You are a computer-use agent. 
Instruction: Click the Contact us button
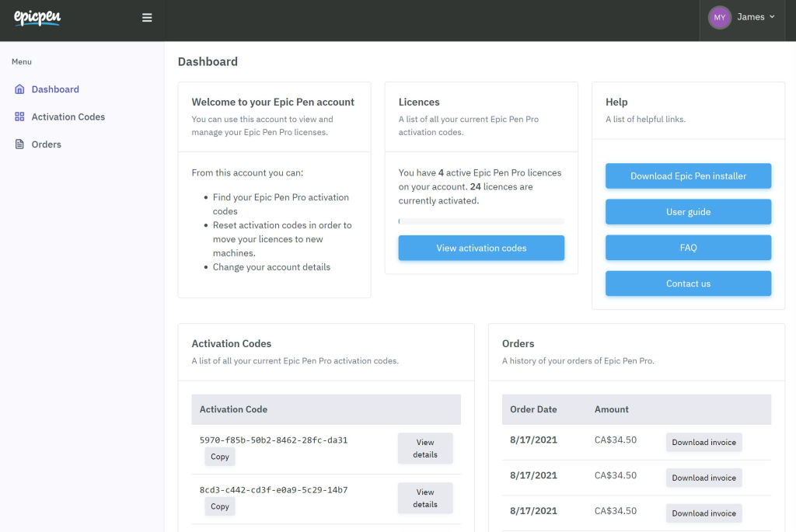point(688,283)
